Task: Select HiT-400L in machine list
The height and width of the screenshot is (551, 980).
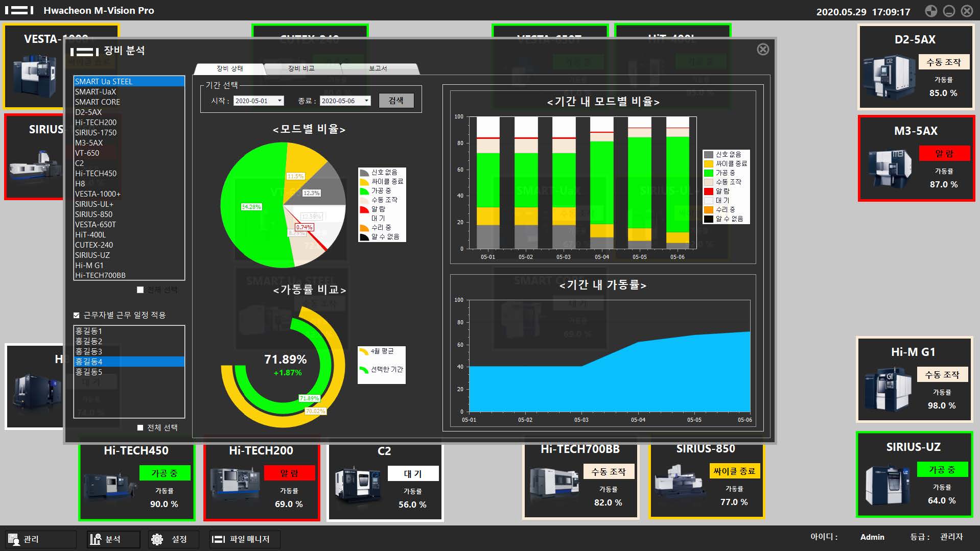Action: click(129, 235)
